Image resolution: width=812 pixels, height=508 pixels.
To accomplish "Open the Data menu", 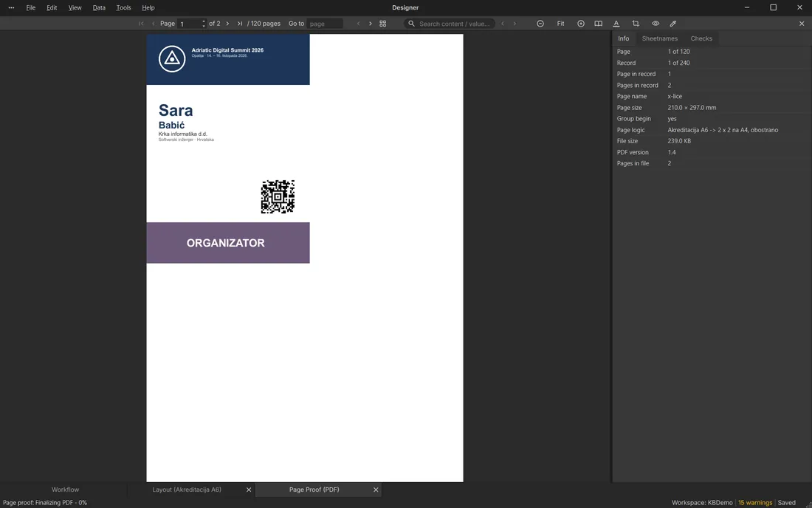I will pyautogui.click(x=99, y=8).
